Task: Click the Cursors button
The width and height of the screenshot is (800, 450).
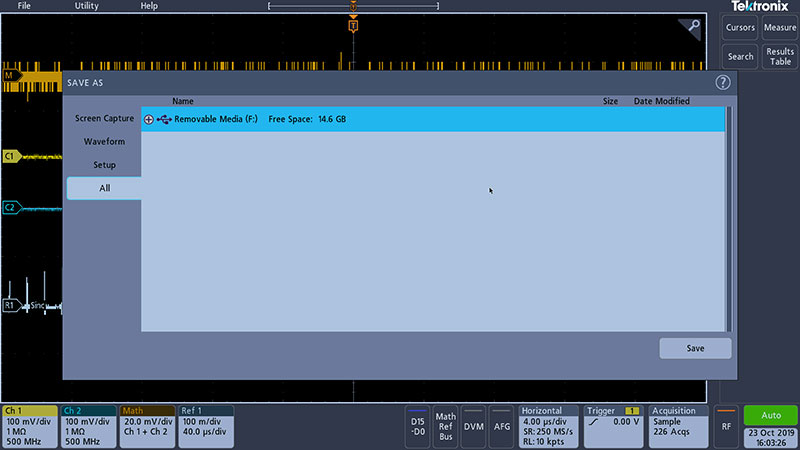Action: tap(740, 28)
